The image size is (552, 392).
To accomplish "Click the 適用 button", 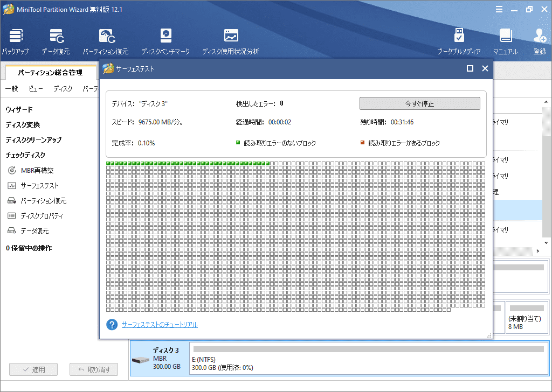I will point(33,369).
